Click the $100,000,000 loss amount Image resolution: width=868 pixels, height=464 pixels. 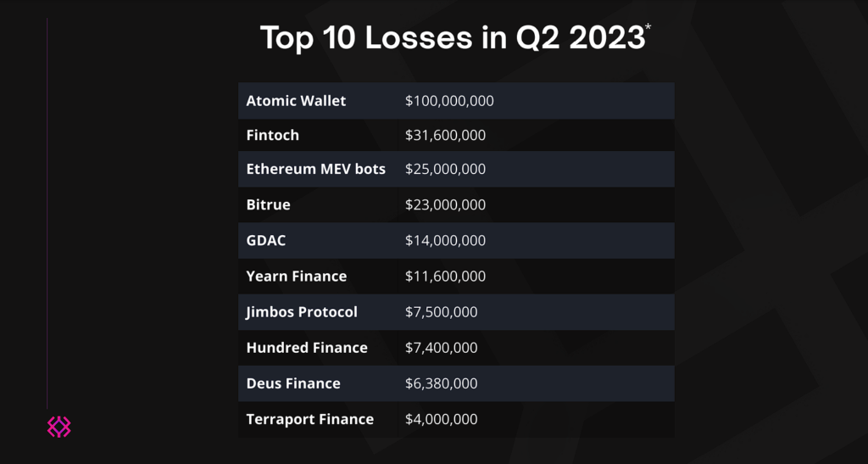[x=449, y=101]
